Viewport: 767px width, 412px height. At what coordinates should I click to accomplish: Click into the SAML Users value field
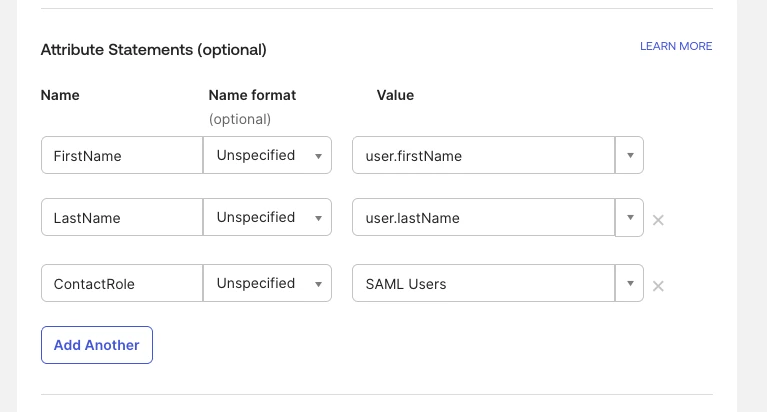[483, 284]
